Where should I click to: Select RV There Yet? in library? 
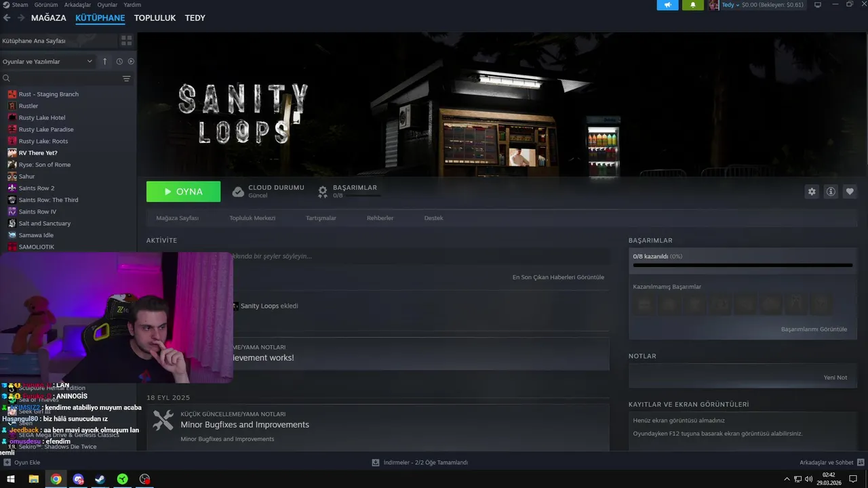(x=38, y=153)
